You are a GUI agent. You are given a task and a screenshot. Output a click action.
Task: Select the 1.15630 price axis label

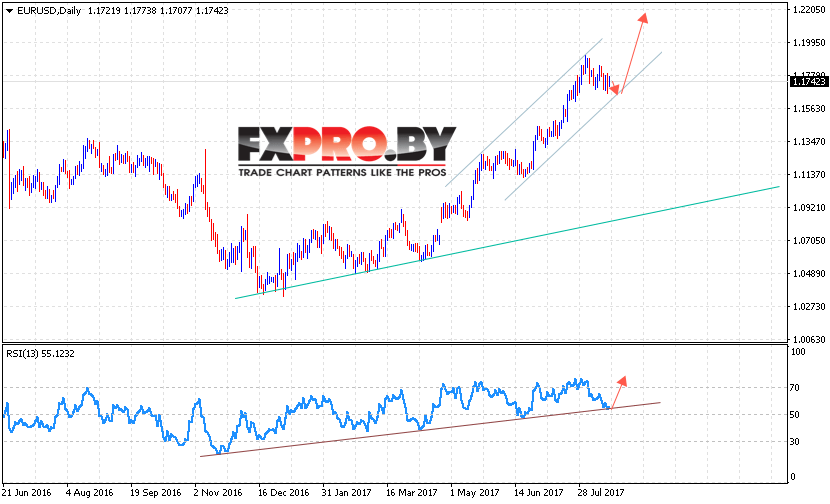pyautogui.click(x=809, y=109)
